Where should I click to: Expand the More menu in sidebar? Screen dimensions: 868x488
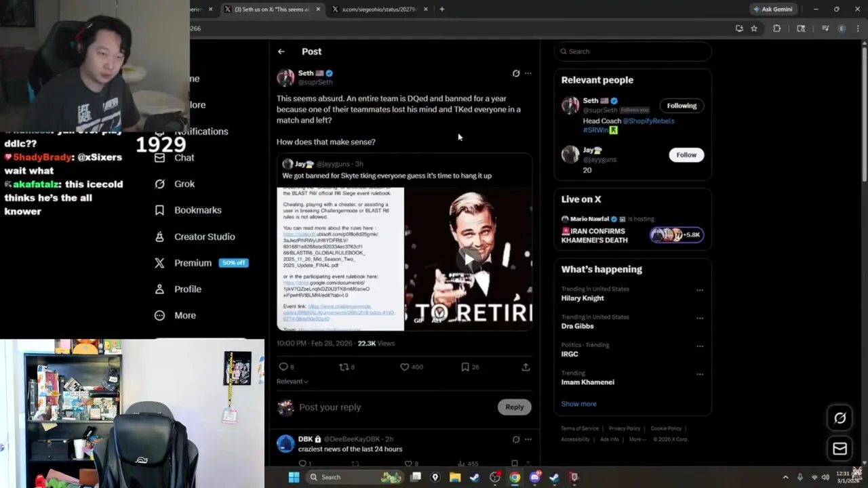pos(175,315)
